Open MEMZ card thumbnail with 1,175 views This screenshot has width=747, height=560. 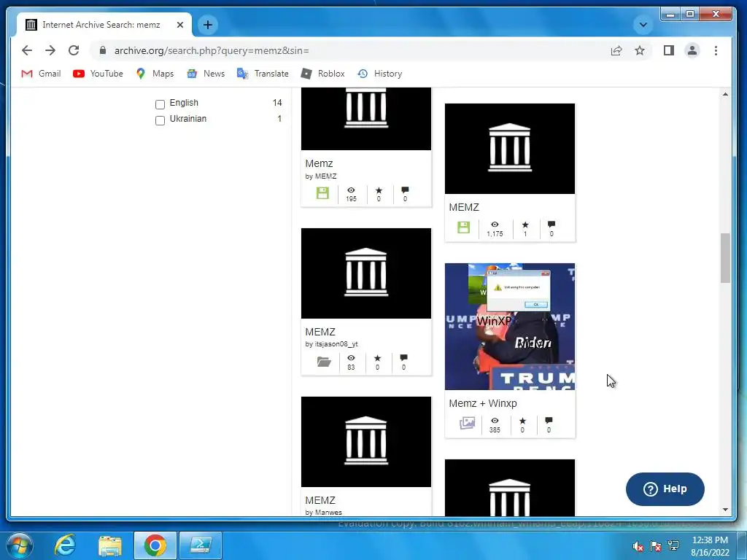[x=510, y=149]
